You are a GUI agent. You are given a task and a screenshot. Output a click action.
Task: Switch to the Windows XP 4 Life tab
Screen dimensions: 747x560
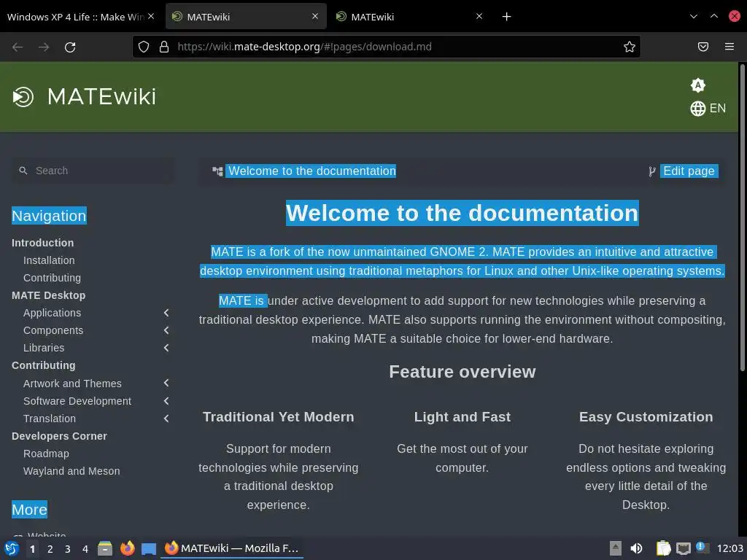(75, 17)
